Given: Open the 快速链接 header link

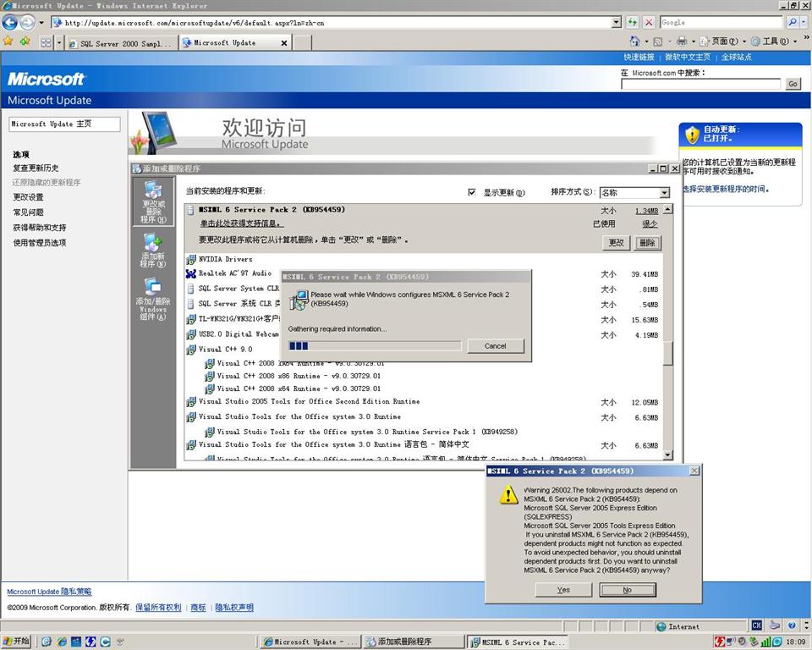Looking at the screenshot, I should (639, 57).
